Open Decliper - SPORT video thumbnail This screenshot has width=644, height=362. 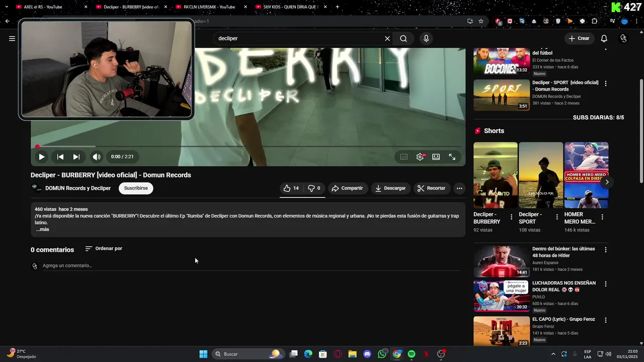pyautogui.click(x=502, y=95)
